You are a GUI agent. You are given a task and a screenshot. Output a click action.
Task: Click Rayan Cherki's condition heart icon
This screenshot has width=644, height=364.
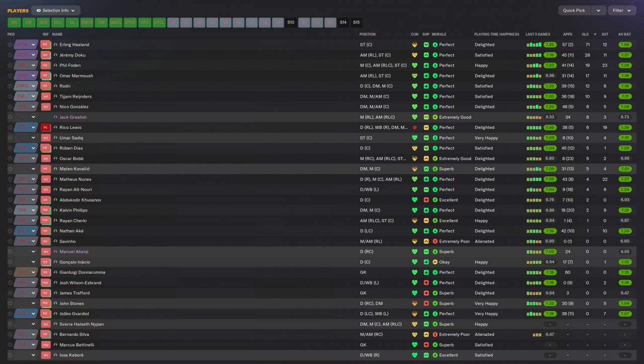[415, 221]
